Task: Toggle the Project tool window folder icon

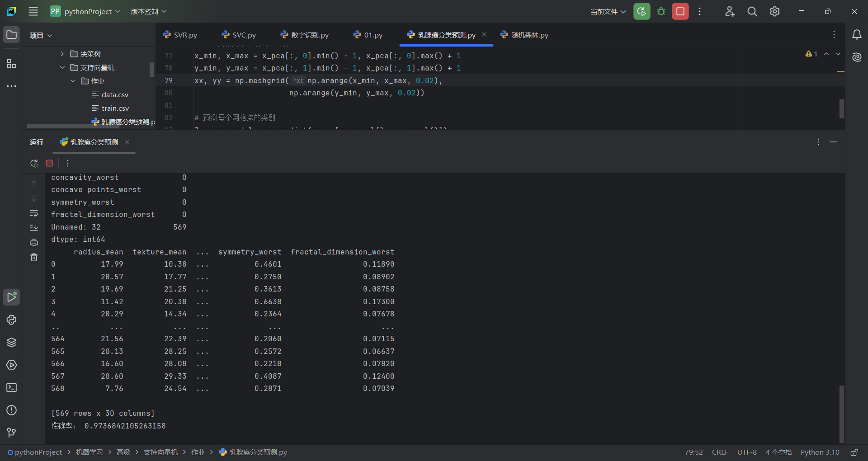Action: (12, 35)
